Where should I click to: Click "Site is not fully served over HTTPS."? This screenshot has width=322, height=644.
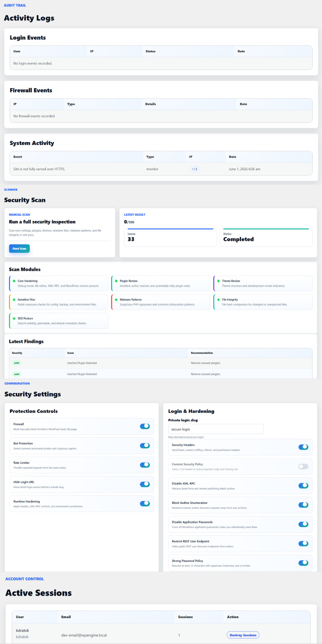(39, 169)
